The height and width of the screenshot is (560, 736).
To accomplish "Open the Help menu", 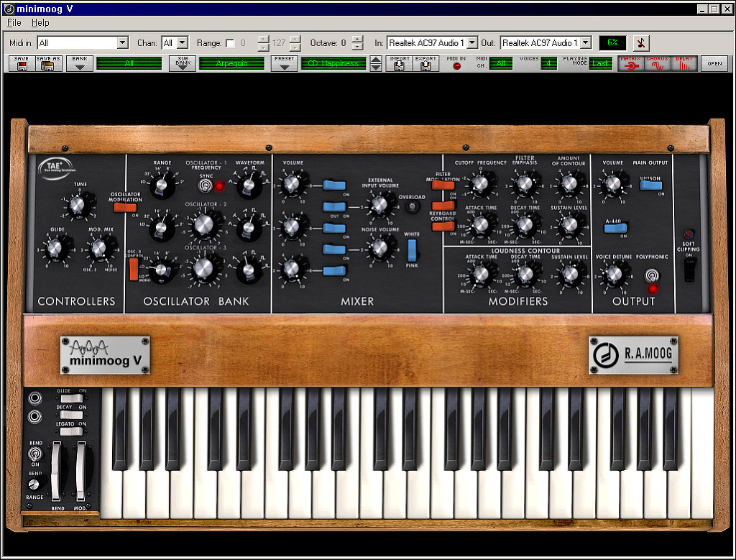I will point(40,23).
